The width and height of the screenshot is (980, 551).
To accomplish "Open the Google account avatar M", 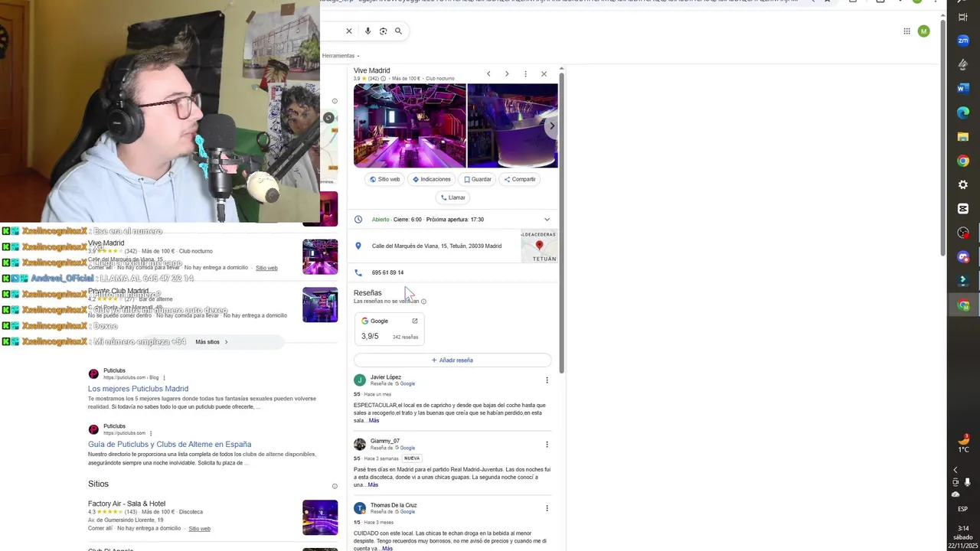I will [924, 31].
